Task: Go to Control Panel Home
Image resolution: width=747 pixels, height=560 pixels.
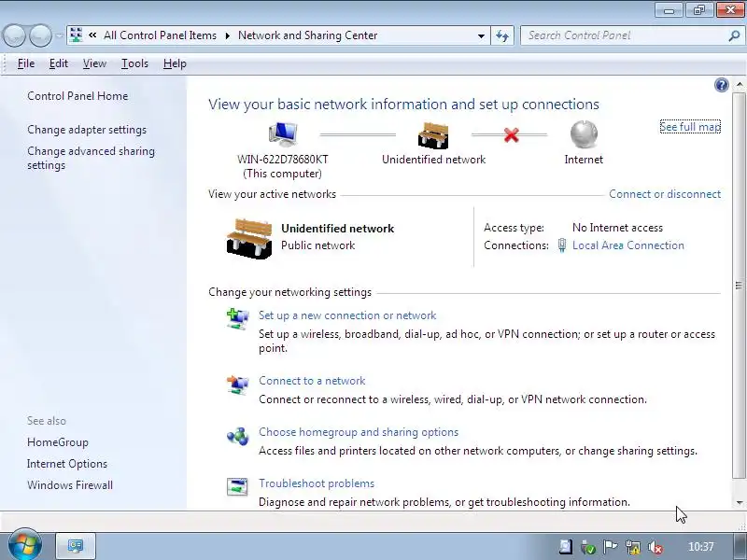Action: coord(78,96)
